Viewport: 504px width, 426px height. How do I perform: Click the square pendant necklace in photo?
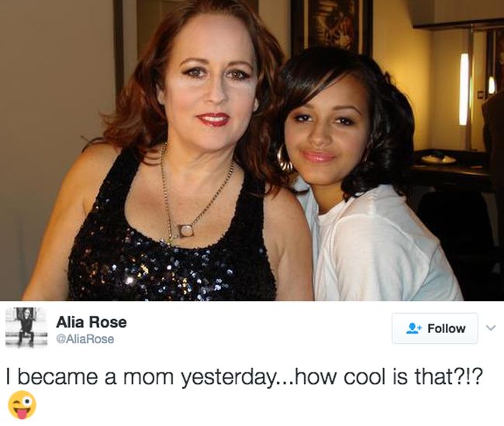185,231
